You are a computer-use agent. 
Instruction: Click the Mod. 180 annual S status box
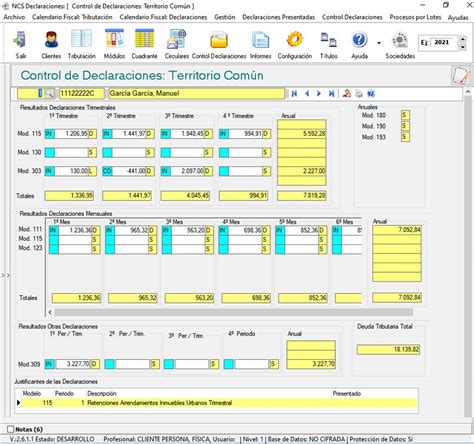point(405,115)
